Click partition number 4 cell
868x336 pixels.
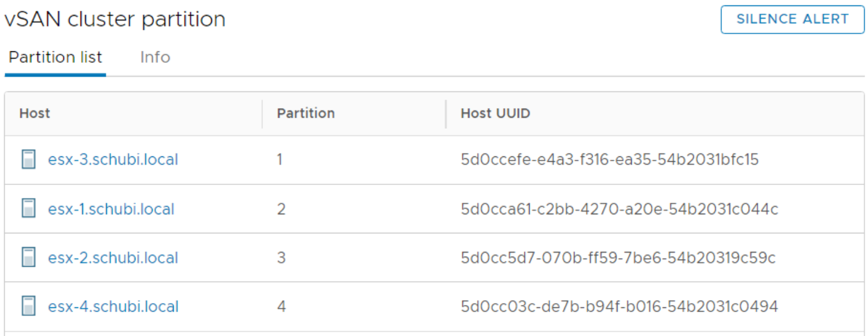(281, 307)
